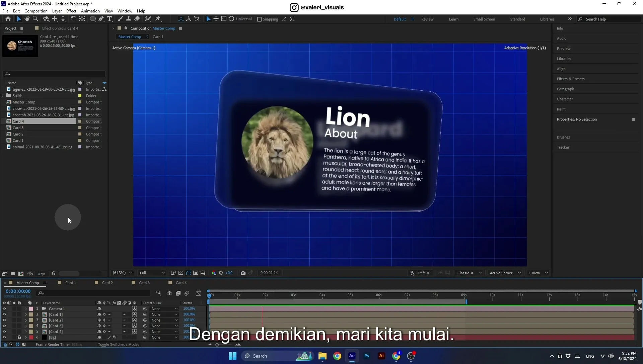The height and width of the screenshot is (364, 643).
Task: Expand the Solids folder in Project
Action: 3,96
